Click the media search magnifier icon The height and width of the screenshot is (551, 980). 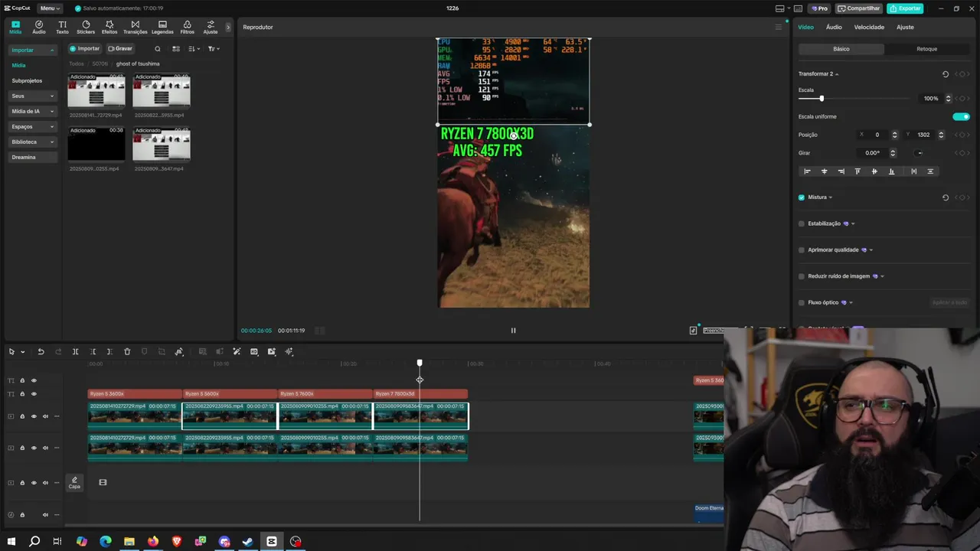158,49
